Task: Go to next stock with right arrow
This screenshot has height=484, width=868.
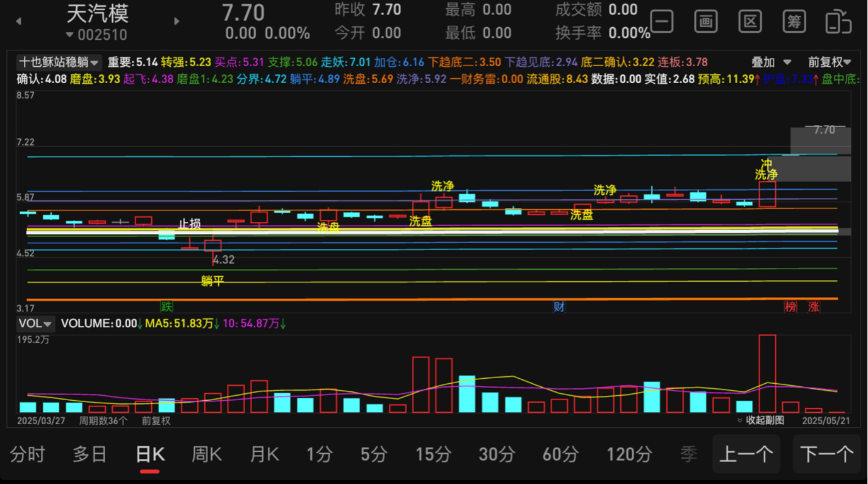Action: click(x=176, y=21)
